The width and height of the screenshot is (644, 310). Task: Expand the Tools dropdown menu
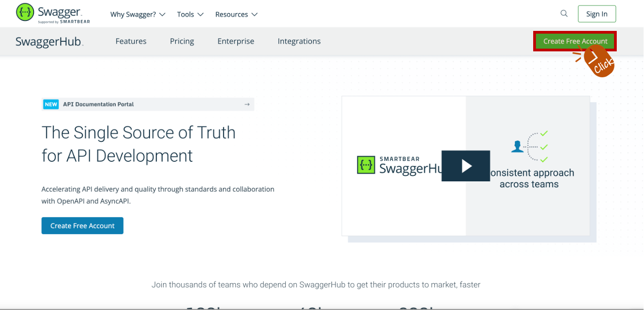pyautogui.click(x=190, y=15)
